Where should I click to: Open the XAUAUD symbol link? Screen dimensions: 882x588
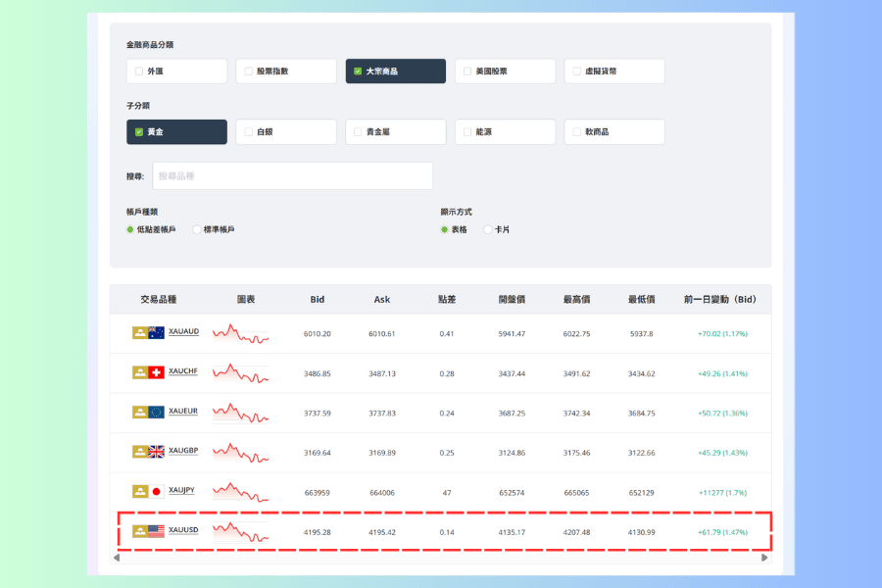pyautogui.click(x=183, y=331)
